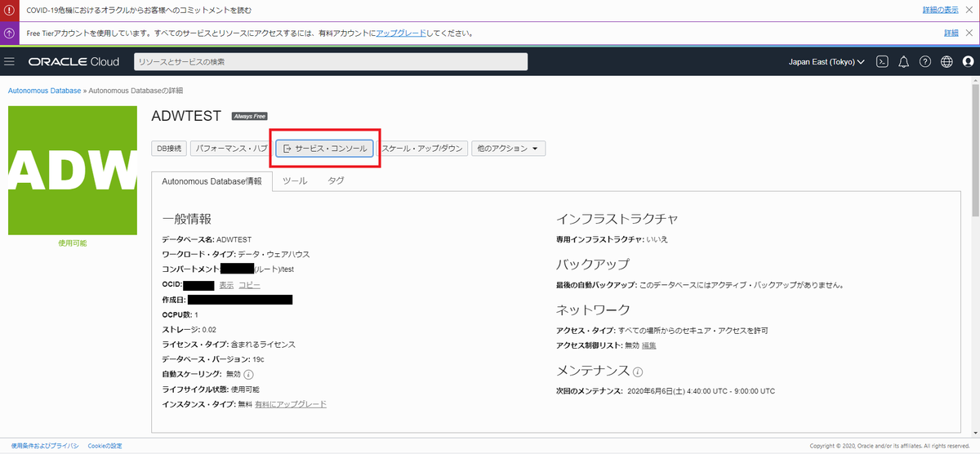Click the Always Free badge

click(249, 116)
